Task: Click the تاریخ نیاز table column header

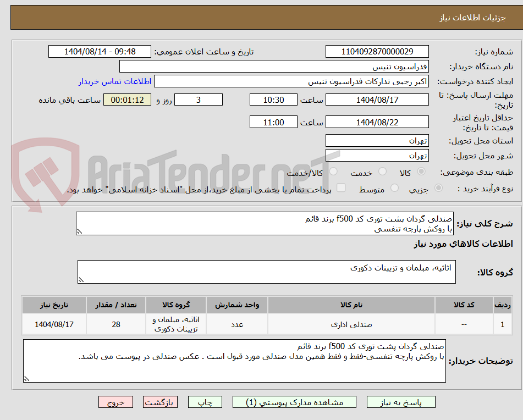Action: coord(53,305)
